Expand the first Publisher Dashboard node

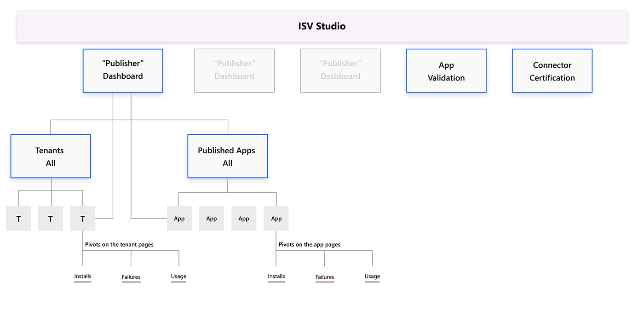point(122,70)
